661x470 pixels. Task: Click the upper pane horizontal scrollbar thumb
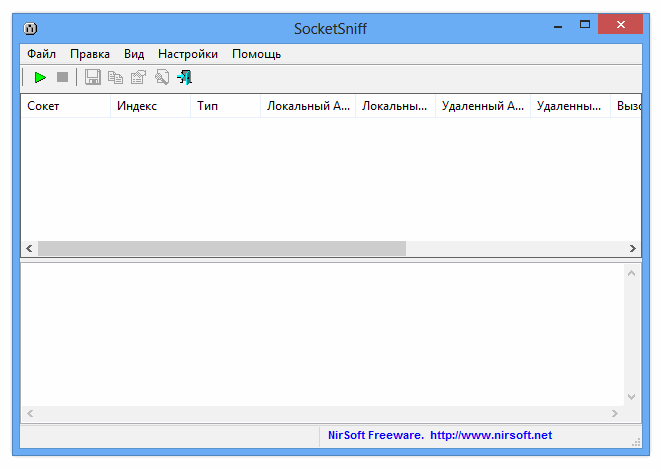[x=222, y=249]
